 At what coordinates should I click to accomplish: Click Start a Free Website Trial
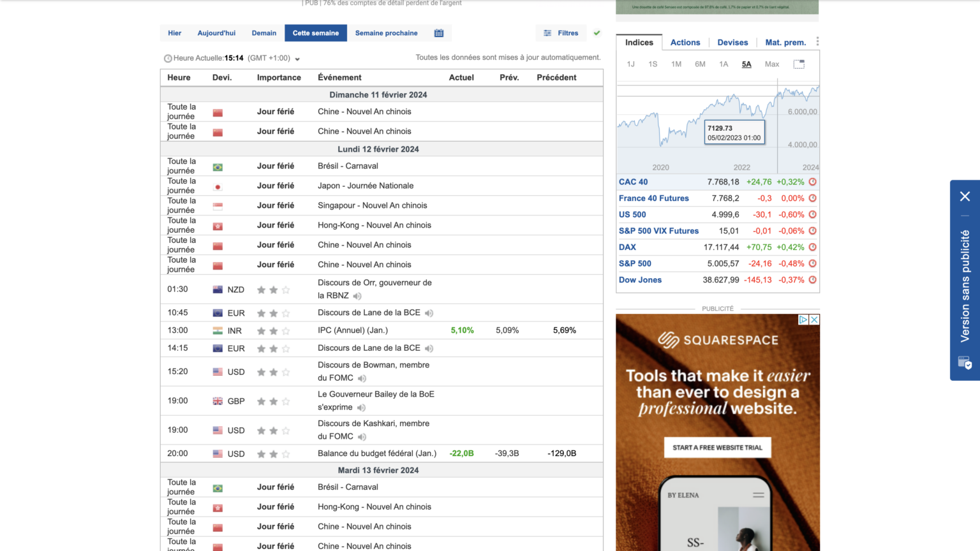click(717, 447)
